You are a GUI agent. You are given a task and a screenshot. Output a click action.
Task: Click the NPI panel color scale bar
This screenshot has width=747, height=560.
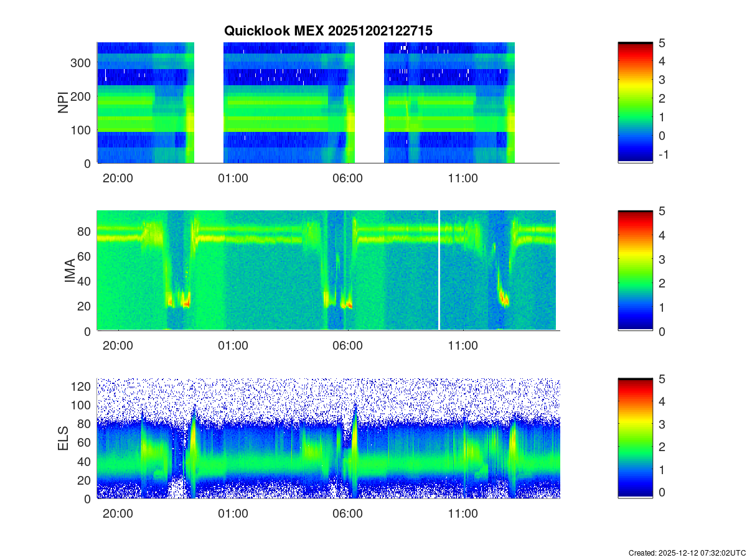click(x=635, y=103)
